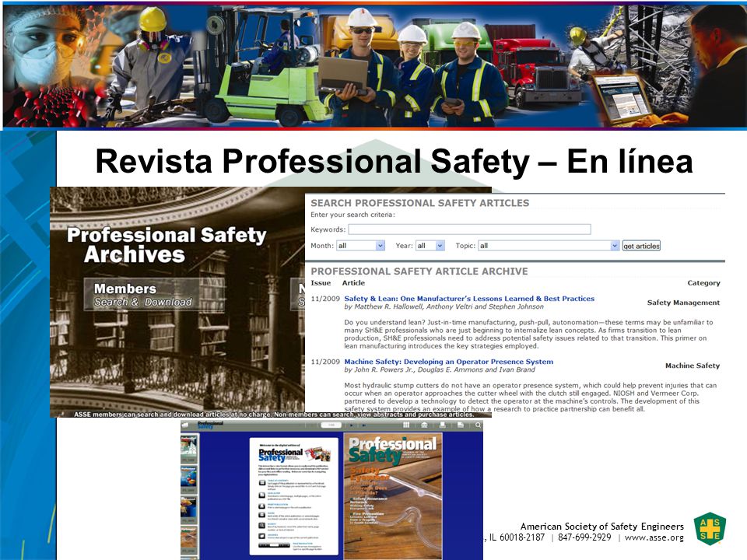Click the magnifier search icon in digital viewer
This screenshot has width=747, height=560.
coord(478,425)
